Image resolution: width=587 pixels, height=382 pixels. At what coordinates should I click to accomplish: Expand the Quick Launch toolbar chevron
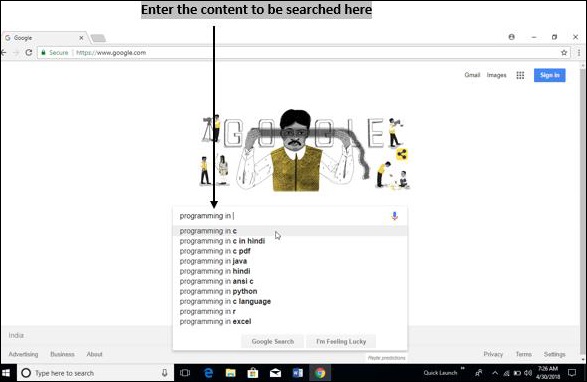[x=463, y=368]
